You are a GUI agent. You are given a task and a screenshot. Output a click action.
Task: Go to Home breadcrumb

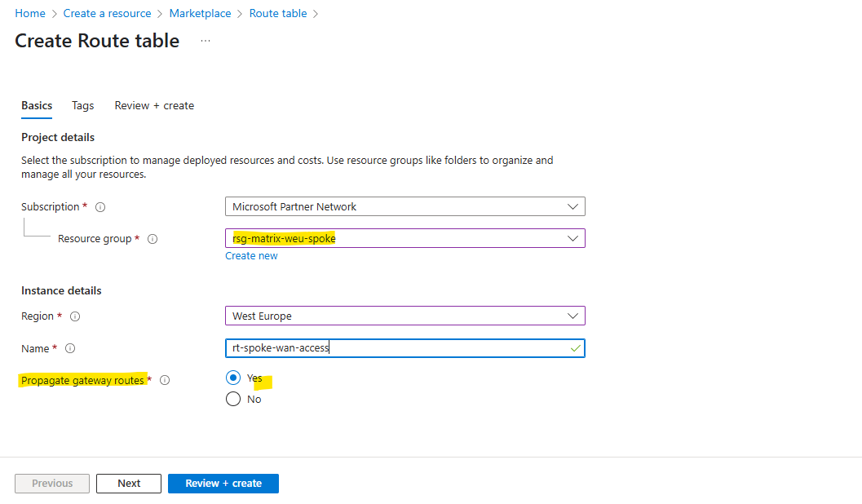coord(30,13)
